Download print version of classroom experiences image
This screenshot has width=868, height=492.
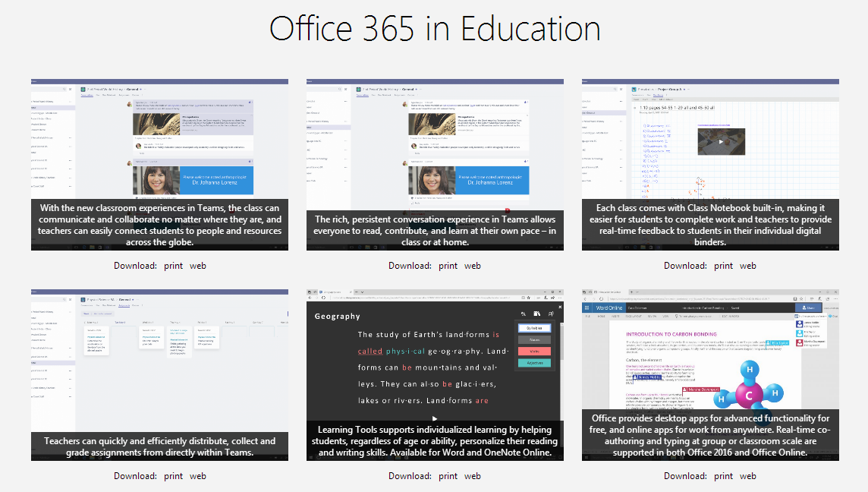click(x=173, y=266)
